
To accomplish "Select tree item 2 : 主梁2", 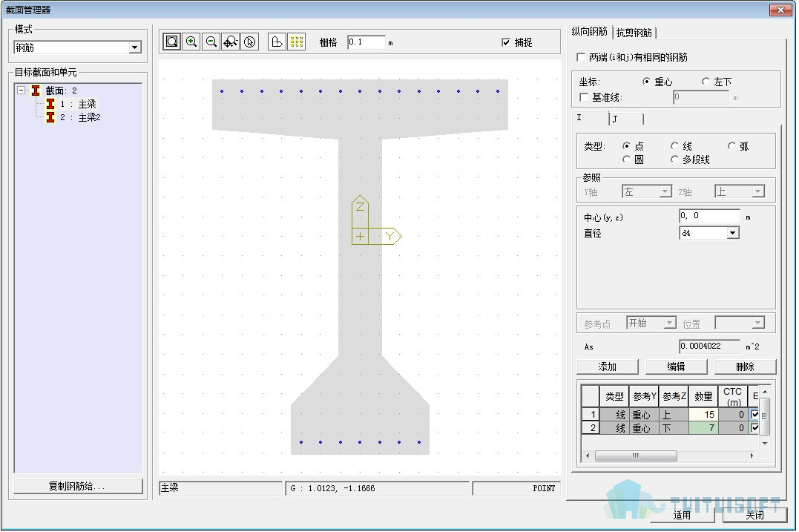I will 80,117.
